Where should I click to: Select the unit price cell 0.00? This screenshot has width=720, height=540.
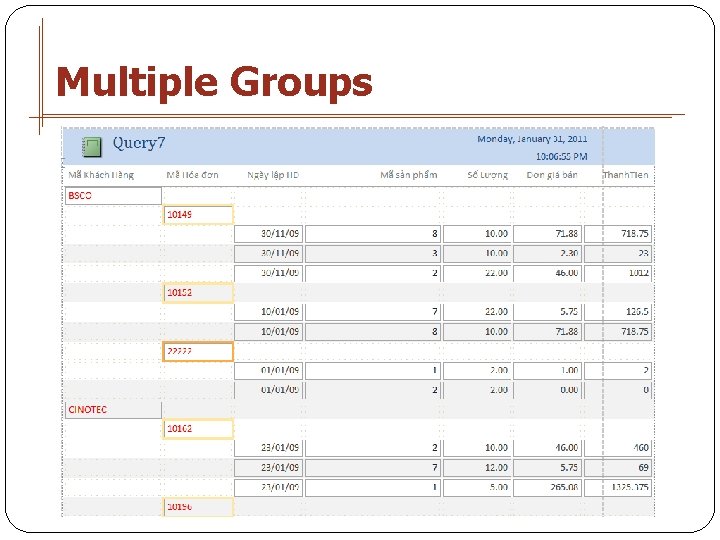pos(547,390)
